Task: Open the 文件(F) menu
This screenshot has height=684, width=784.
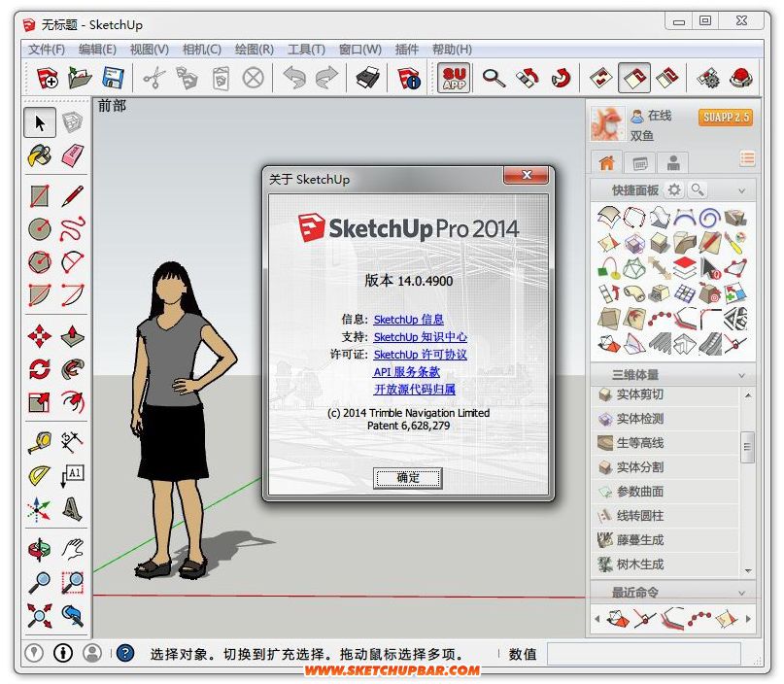Action: (x=47, y=50)
